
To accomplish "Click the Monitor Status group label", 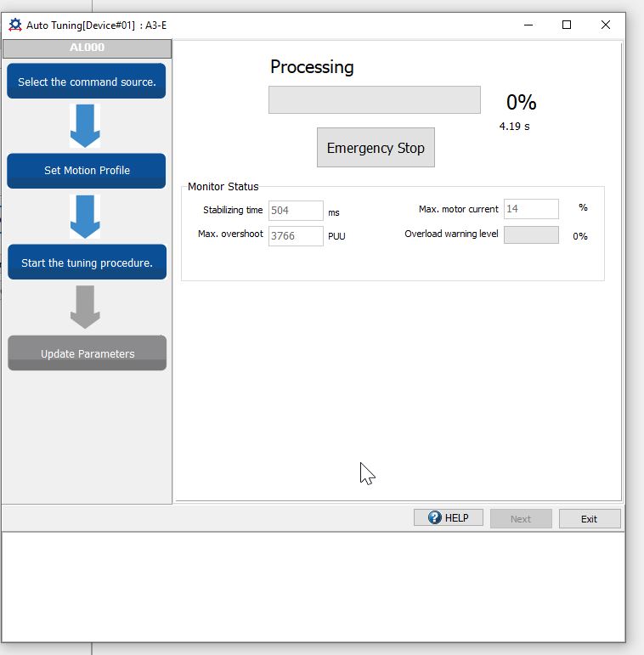I will click(x=223, y=187).
